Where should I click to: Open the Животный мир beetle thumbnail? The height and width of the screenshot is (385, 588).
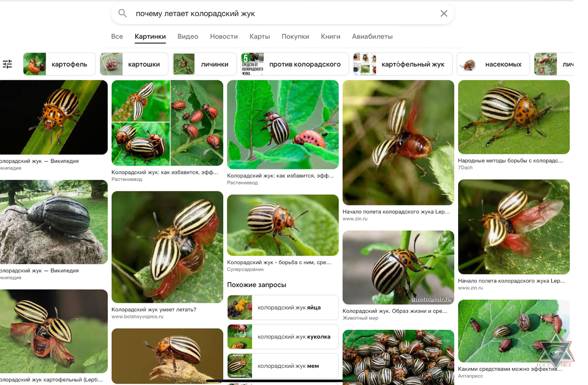click(x=398, y=267)
